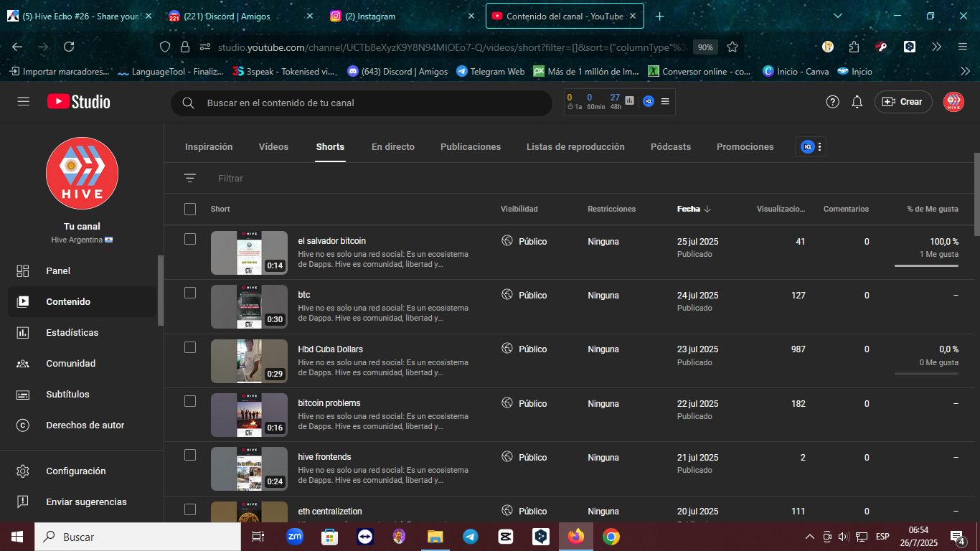This screenshot has height=551, width=980.
Task: Open Telegram from the Windows taskbar
Action: tap(471, 536)
